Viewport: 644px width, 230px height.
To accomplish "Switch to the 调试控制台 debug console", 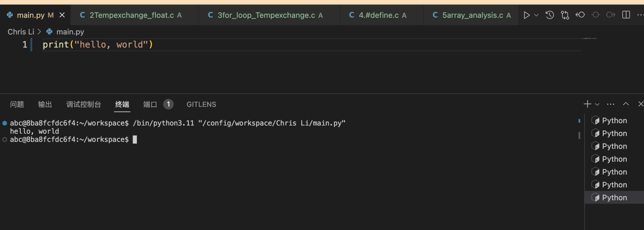I will pos(84,104).
